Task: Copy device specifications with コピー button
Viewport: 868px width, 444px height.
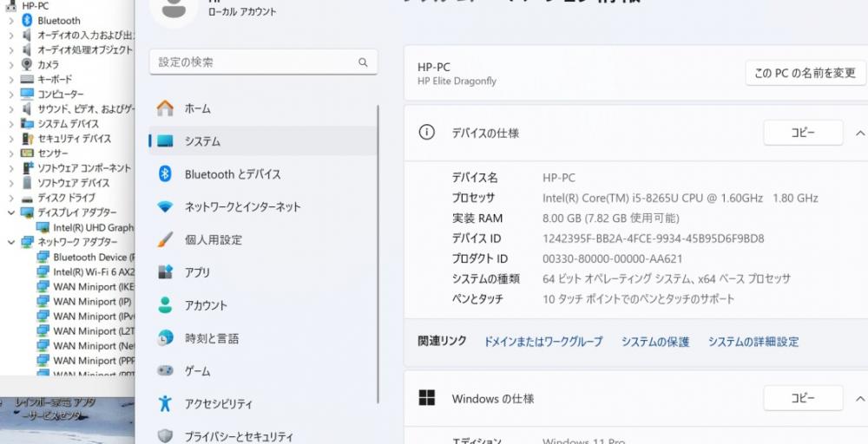Action: (803, 133)
